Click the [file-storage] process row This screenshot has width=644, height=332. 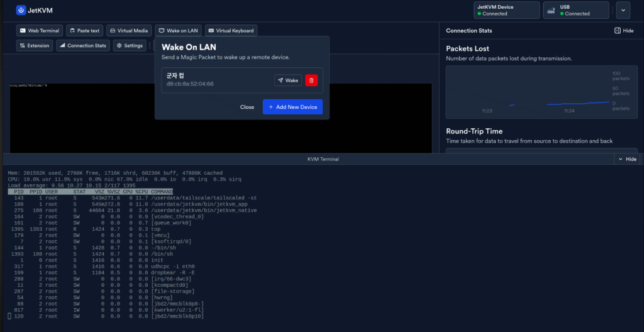click(x=101, y=291)
